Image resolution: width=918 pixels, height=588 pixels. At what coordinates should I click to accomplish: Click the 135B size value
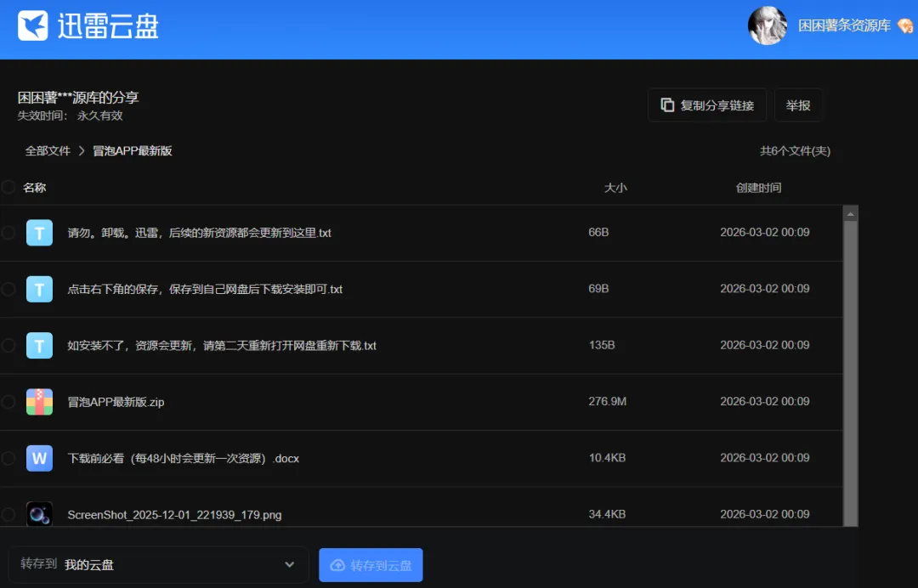tap(602, 345)
